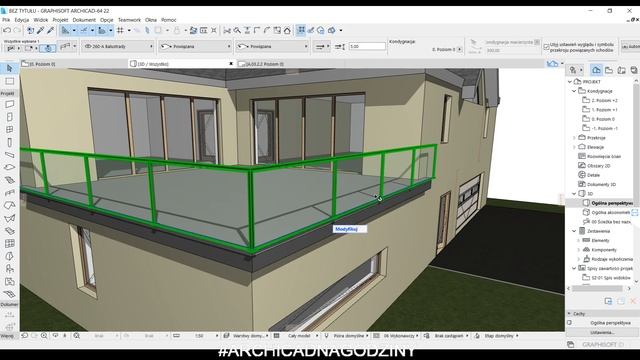
Task: Toggle the guide line snap button
Action: pyautogui.click(x=84, y=30)
